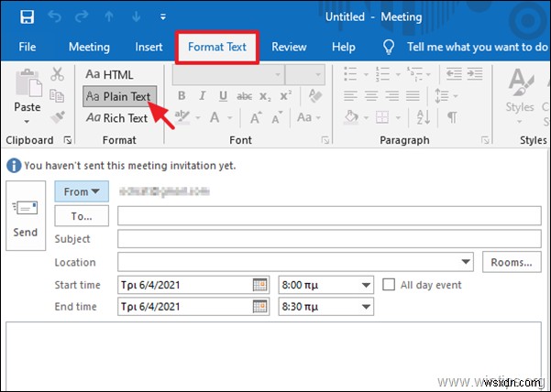Click the Send button

tap(26, 215)
